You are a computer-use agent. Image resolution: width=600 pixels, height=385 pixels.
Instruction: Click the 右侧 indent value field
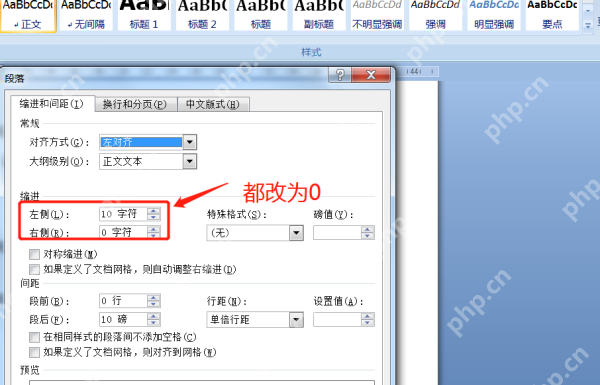tap(123, 232)
